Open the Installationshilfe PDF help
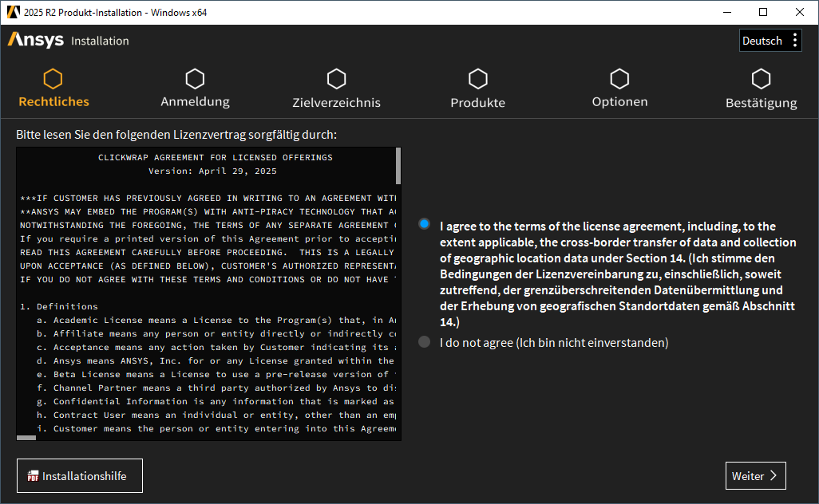819x504 pixels. [x=80, y=476]
